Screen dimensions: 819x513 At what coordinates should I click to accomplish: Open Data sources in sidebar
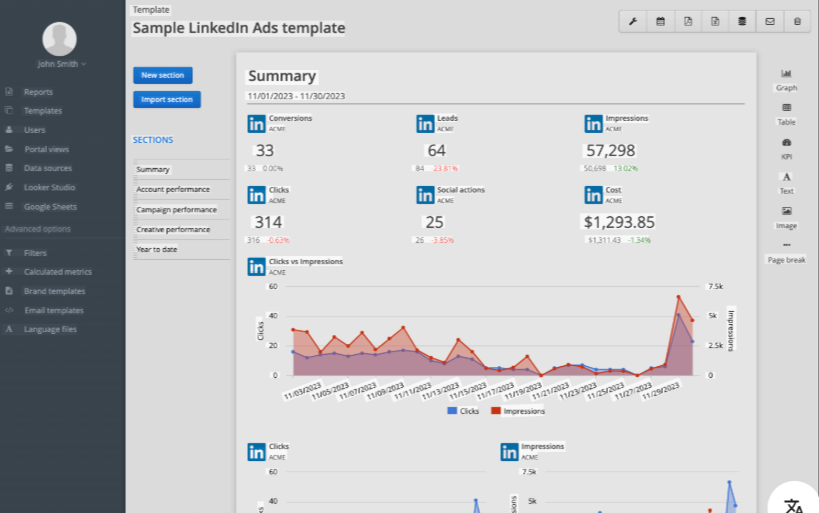click(48, 168)
